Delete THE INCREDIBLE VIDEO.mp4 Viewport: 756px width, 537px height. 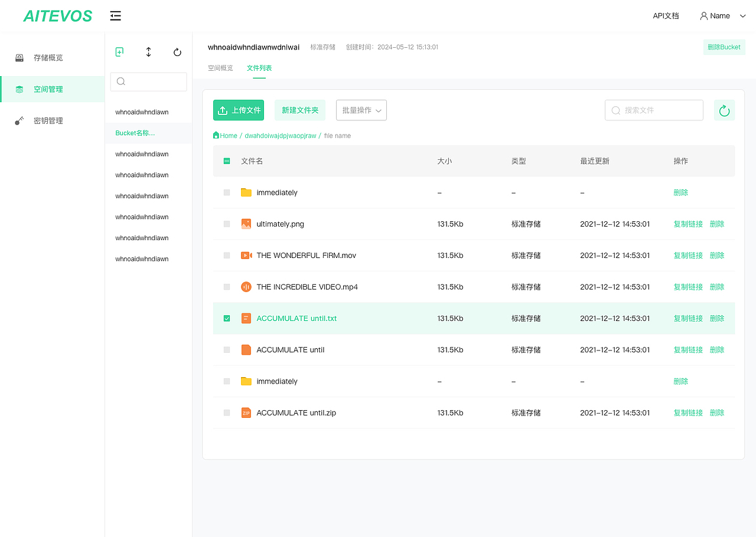(717, 287)
